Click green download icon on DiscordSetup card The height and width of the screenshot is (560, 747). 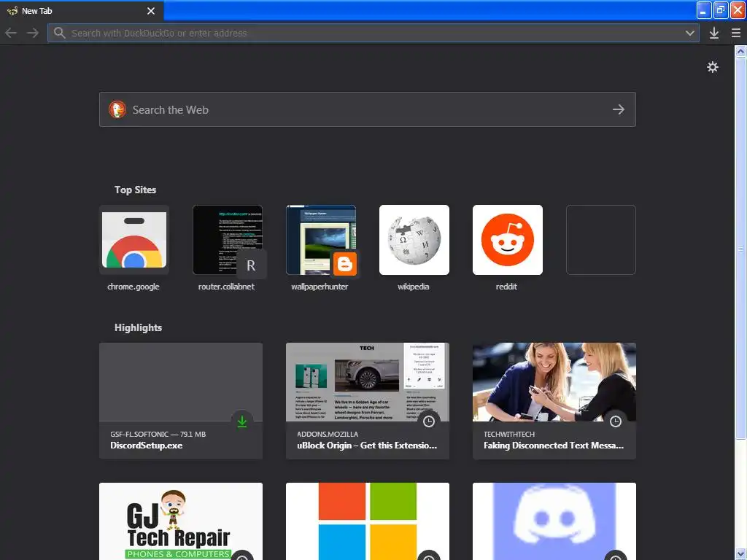(242, 421)
